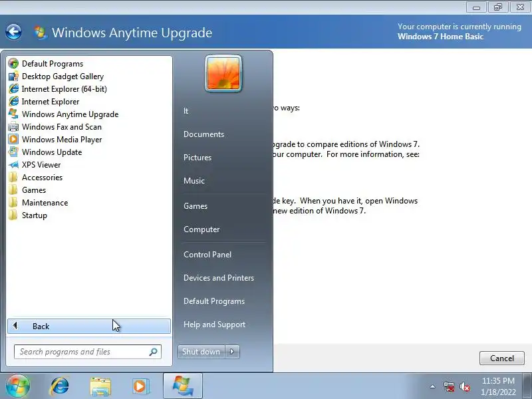This screenshot has width=532, height=399.
Task: Open Windows Explorer from the taskbar
Action: [100, 386]
